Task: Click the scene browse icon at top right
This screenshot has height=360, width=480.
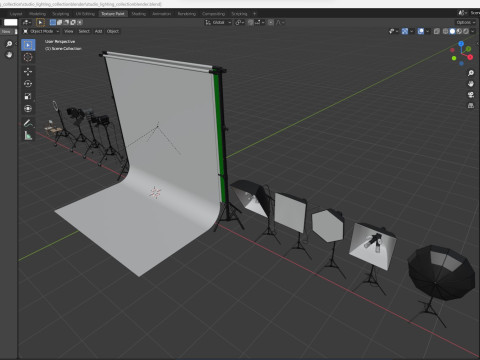Action: point(462,13)
